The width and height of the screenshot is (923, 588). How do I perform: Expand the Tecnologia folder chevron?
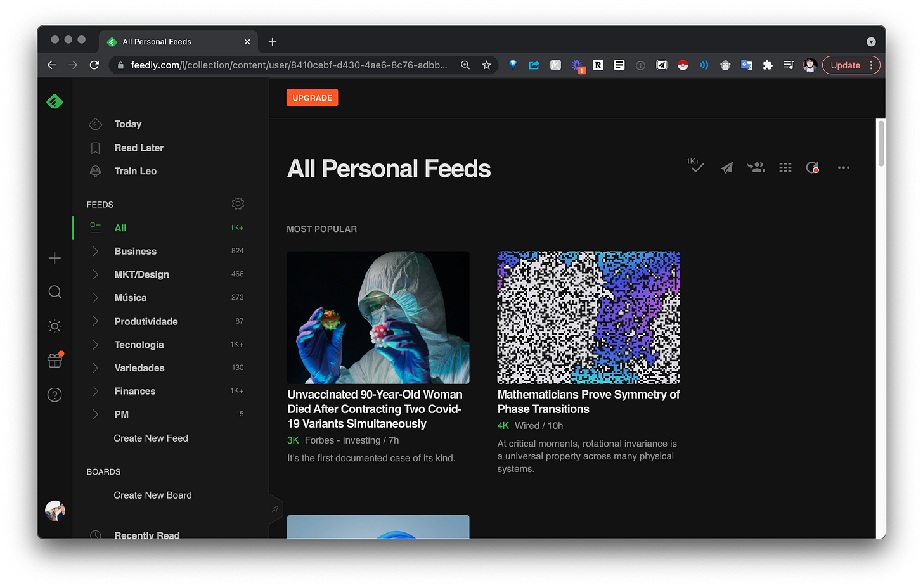point(95,345)
